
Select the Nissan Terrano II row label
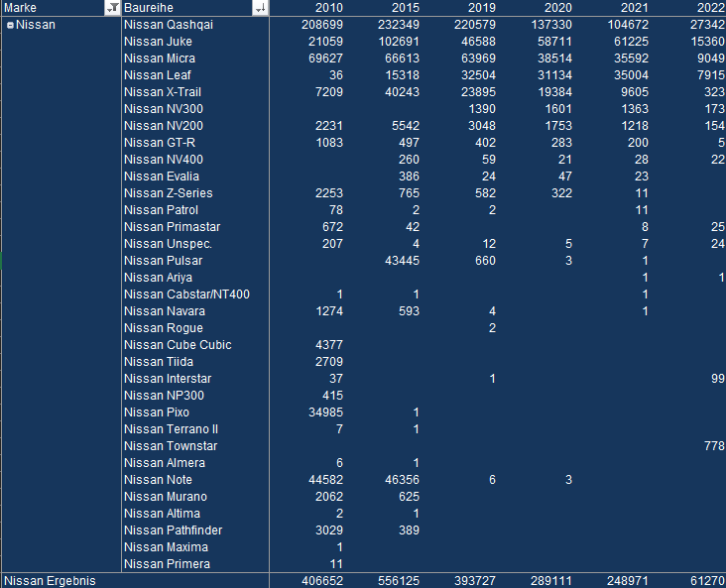[x=171, y=429]
